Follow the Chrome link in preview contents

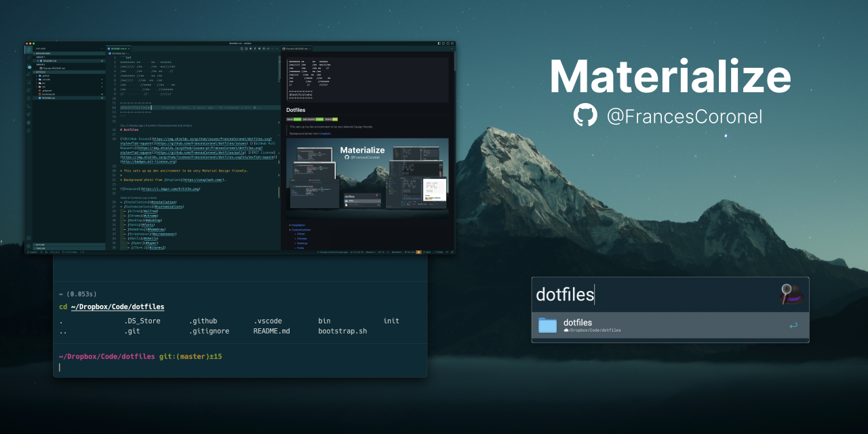302,239
